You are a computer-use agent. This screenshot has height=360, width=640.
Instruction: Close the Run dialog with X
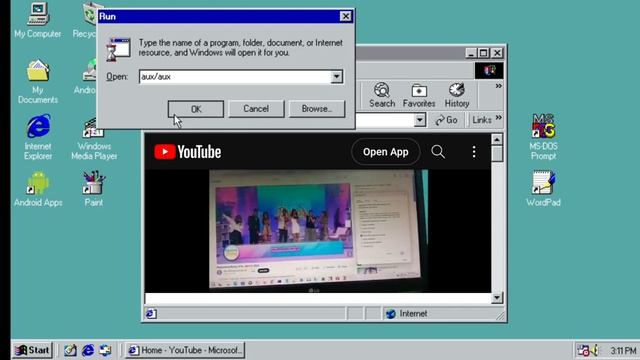coord(345,16)
